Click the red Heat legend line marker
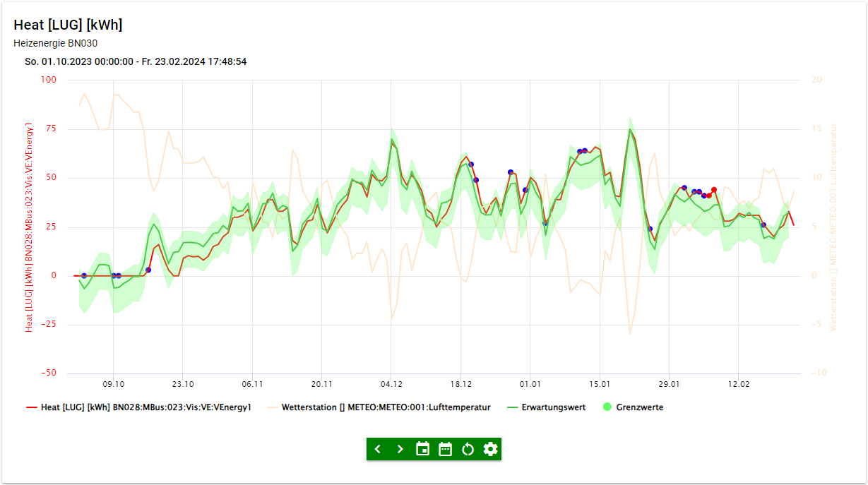 (32, 407)
